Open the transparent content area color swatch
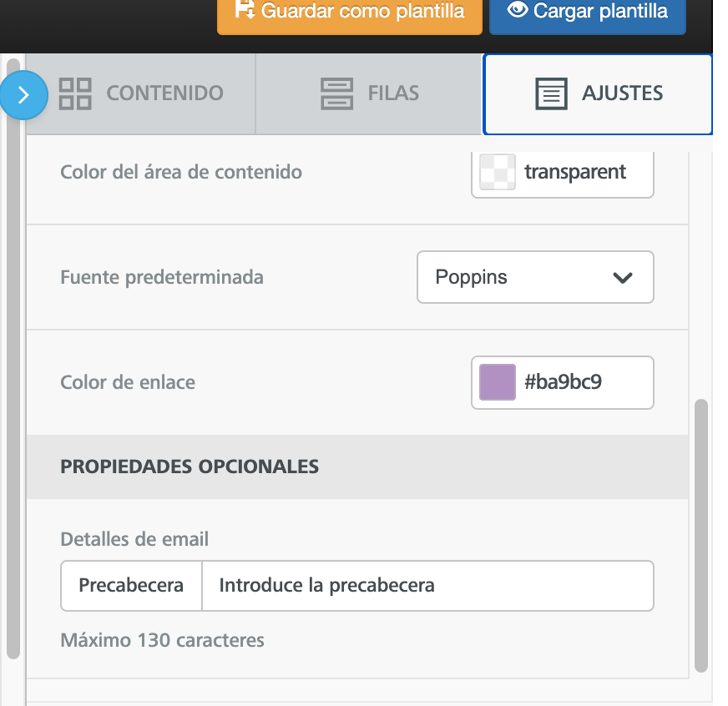The image size is (728, 706). [498, 173]
